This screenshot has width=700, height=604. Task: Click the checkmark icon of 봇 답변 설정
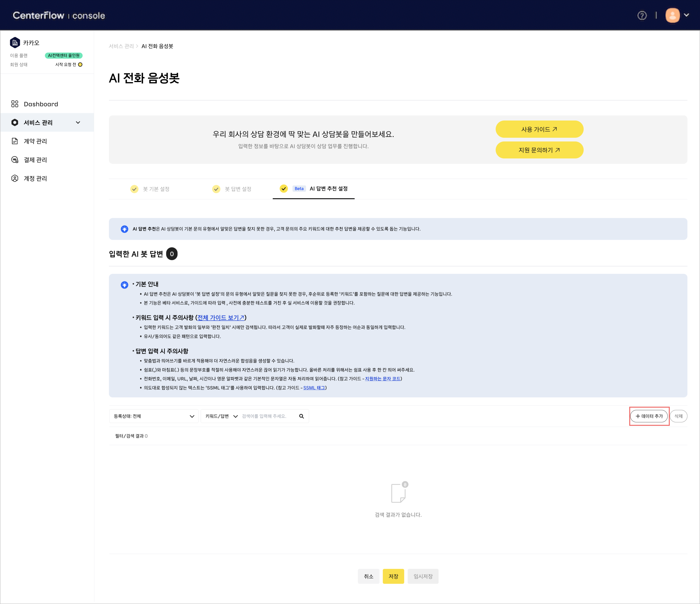pos(216,189)
